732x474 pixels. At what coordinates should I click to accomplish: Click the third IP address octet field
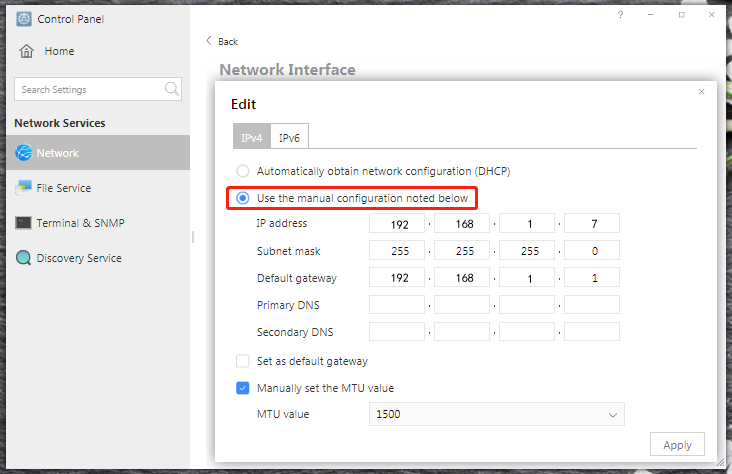[527, 223]
